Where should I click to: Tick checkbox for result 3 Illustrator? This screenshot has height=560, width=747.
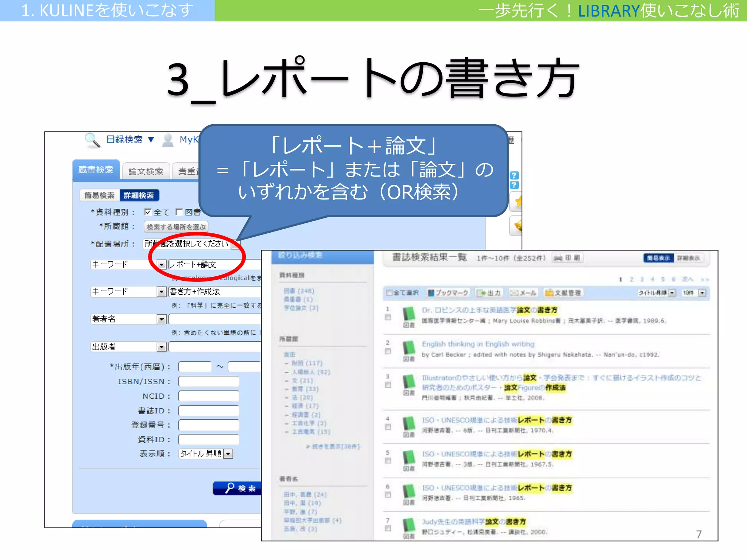tap(388, 385)
